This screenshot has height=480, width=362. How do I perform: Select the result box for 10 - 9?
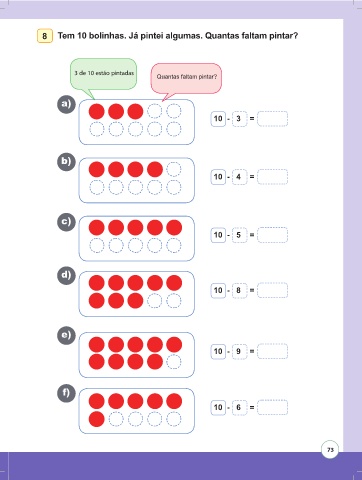point(272,351)
